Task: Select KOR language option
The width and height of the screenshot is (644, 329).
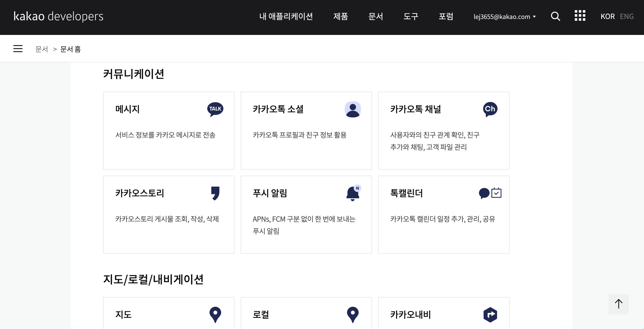Action: [607, 16]
